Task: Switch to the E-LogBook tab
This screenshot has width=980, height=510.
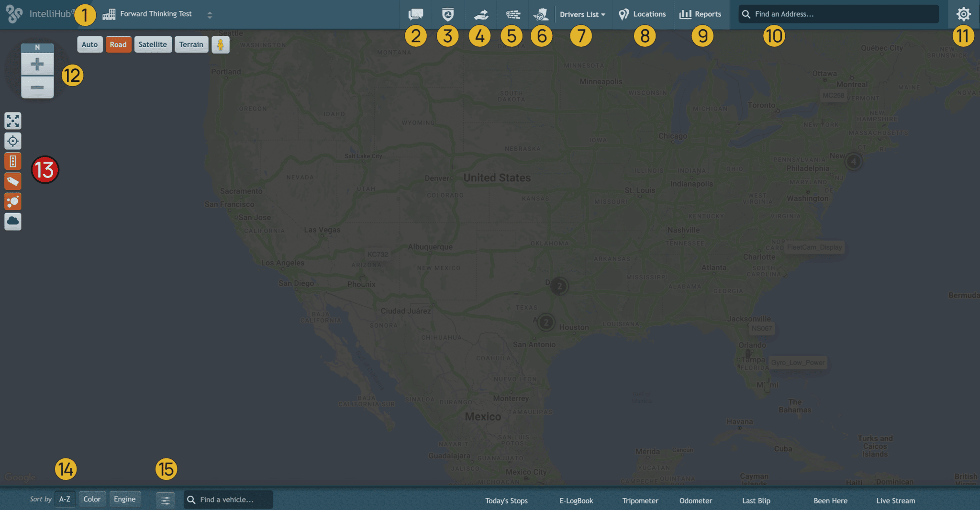Action: [x=576, y=500]
